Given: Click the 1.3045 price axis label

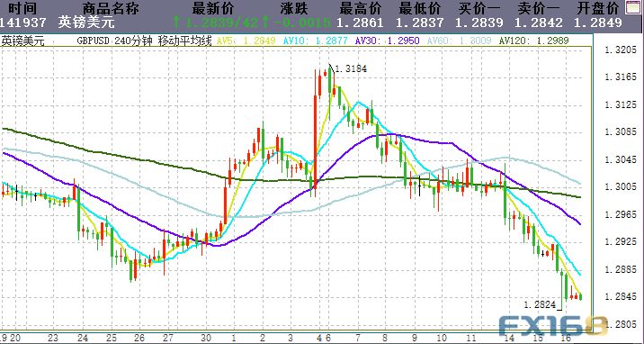Looking at the screenshot, I should [x=621, y=159].
